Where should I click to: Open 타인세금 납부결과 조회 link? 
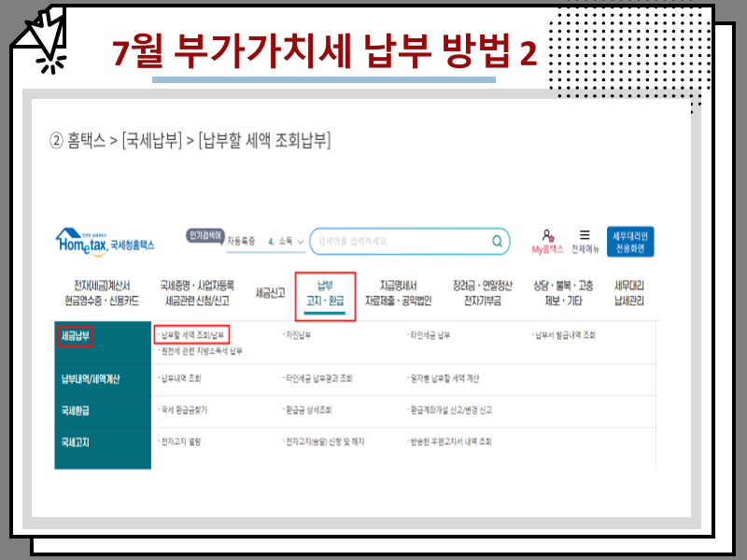tap(318, 379)
